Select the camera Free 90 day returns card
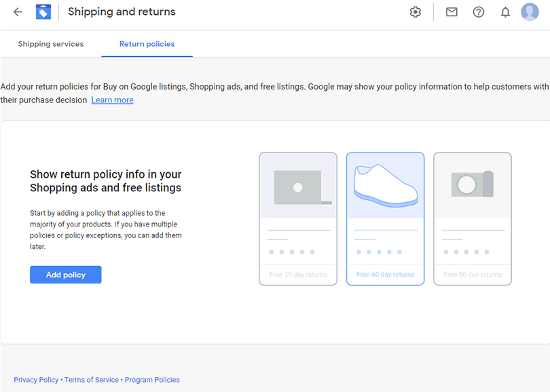 click(473, 219)
